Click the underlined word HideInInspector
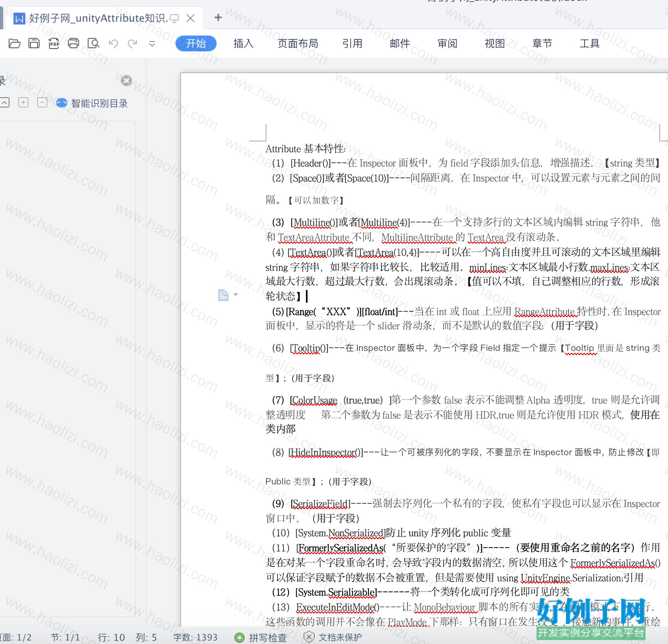The image size is (668, 644). point(323,452)
